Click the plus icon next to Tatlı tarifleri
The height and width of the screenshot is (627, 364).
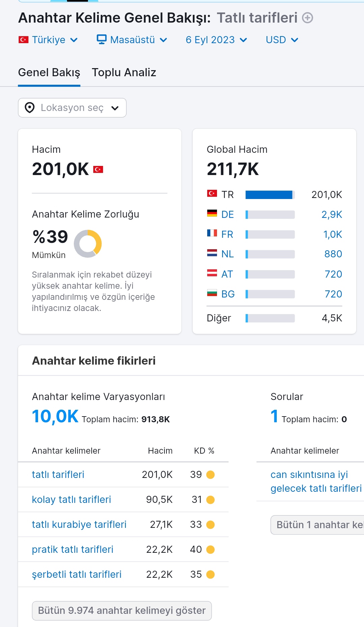click(x=307, y=18)
